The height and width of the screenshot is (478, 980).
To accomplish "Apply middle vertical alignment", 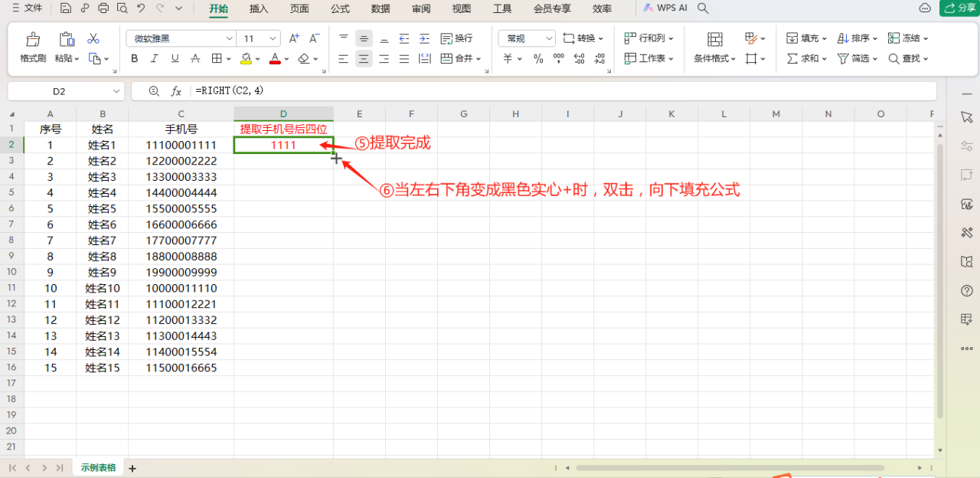I will 364,38.
